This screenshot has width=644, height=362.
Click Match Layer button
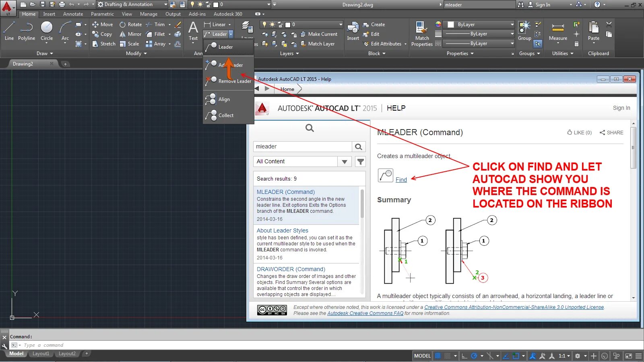pos(317,44)
